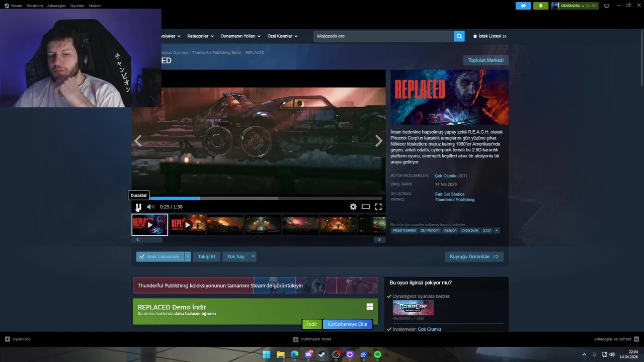644x362 pixels.
Task: Open Spotify from the taskbar
Action: click(x=377, y=354)
